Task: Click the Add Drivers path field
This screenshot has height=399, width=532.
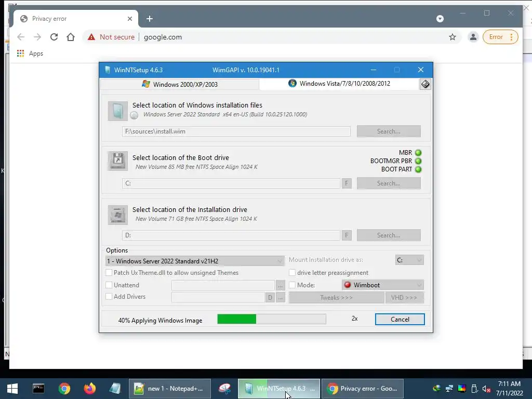Action: (x=218, y=298)
